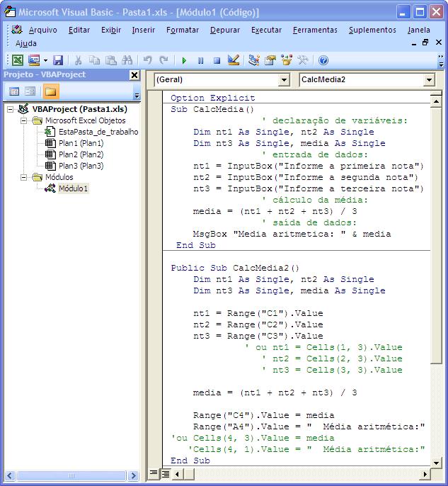
Task: Select VBAProject (Pasta1.xls) in the tree
Action: pyautogui.click(x=79, y=109)
